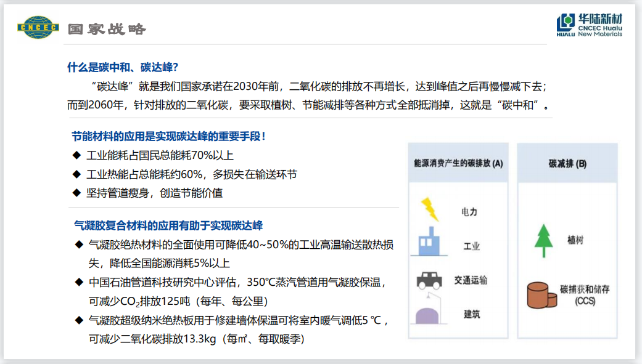
Task: Click the 电力 label beside the lightning bolt
Action: [x=469, y=212]
